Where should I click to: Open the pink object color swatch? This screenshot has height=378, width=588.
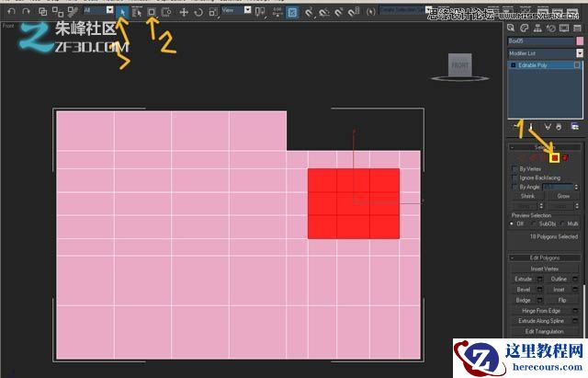point(580,40)
